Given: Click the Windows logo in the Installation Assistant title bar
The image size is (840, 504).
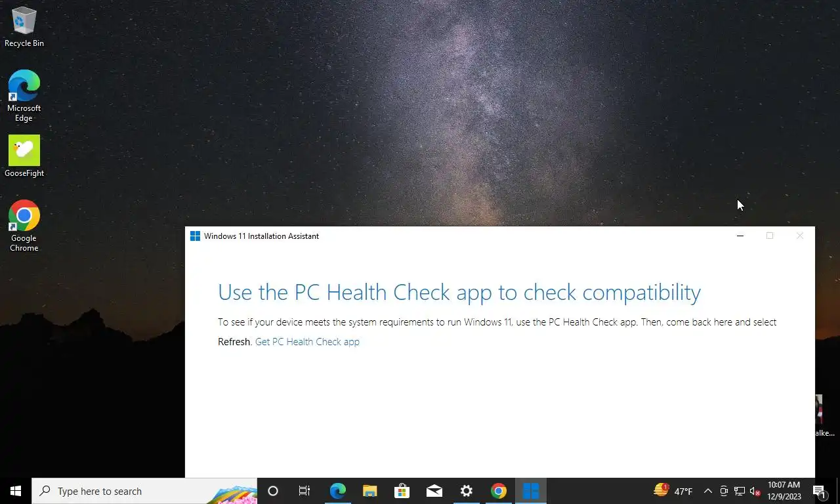Looking at the screenshot, I should [x=195, y=236].
